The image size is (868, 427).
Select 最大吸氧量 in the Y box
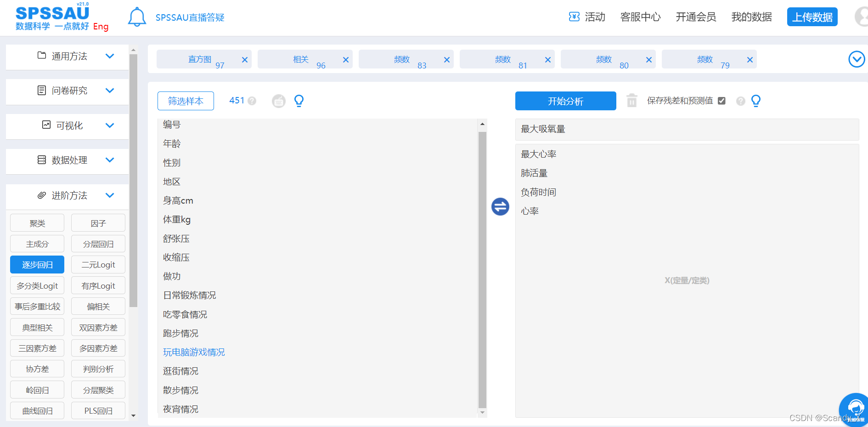pos(543,129)
